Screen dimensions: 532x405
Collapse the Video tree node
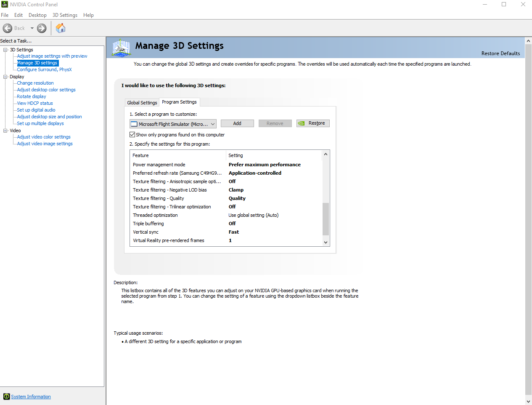(x=5, y=131)
